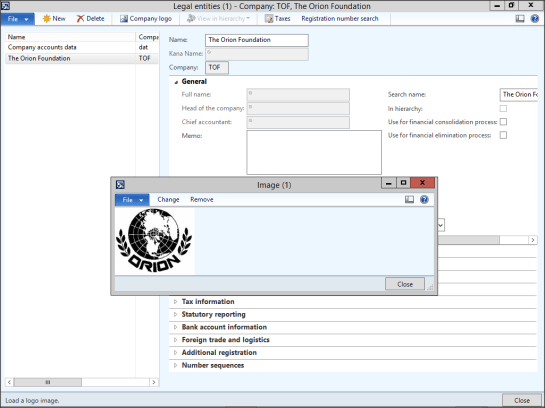Enable Use for financial elimination process
The height and width of the screenshot is (408, 545).
click(x=503, y=135)
